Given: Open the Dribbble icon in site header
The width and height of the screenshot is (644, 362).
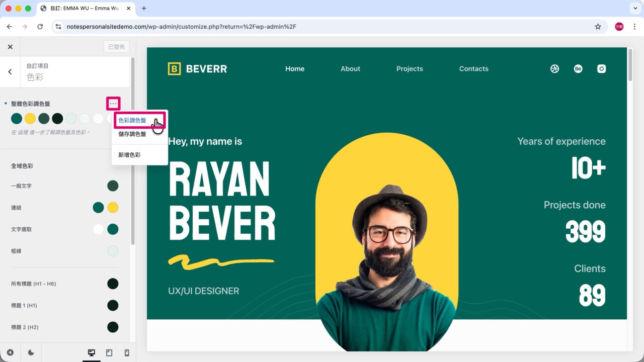Looking at the screenshot, I should click(x=554, y=69).
